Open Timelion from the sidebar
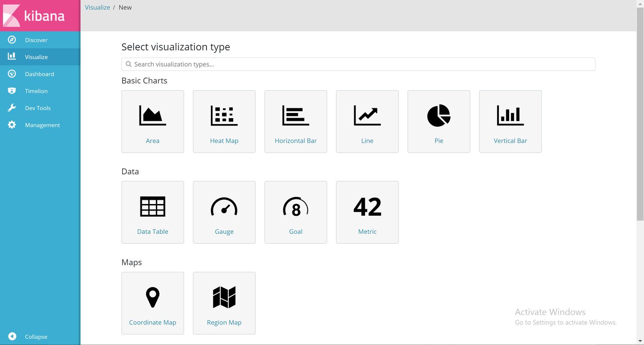This screenshot has width=644, height=345. click(x=36, y=91)
